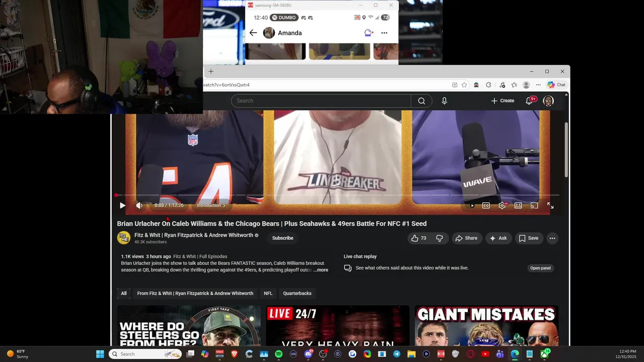The width and height of the screenshot is (644, 362).
Task: Open the browser Favorites list icon
Action: tap(514, 85)
